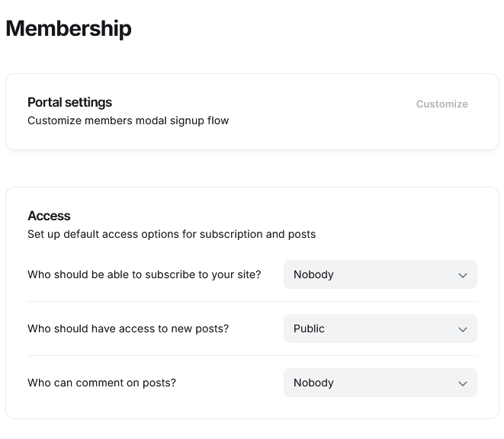Click the Public value for new posts
Image resolution: width=504 pixels, height=439 pixels.
[309, 328]
